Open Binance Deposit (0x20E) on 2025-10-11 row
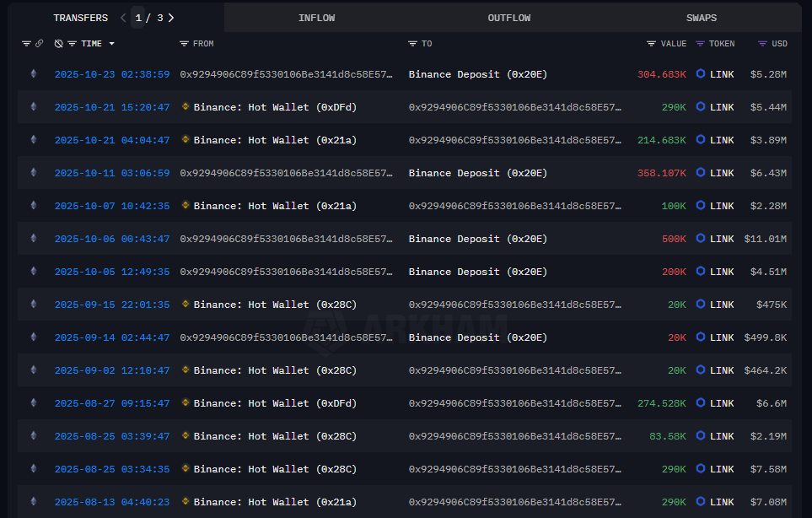812x518 pixels. click(477, 173)
